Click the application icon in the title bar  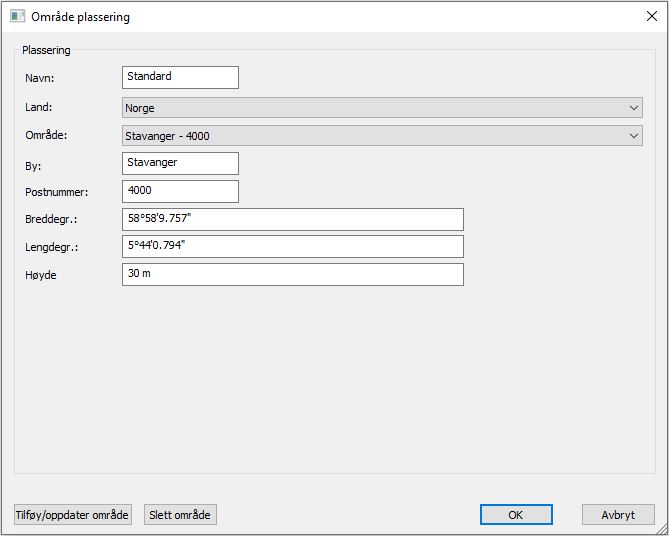click(x=17, y=17)
